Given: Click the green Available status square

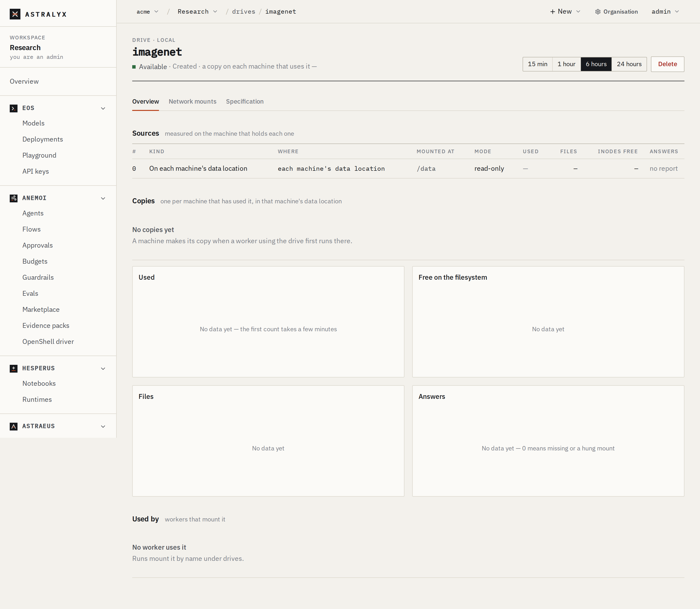Looking at the screenshot, I should pyautogui.click(x=134, y=67).
